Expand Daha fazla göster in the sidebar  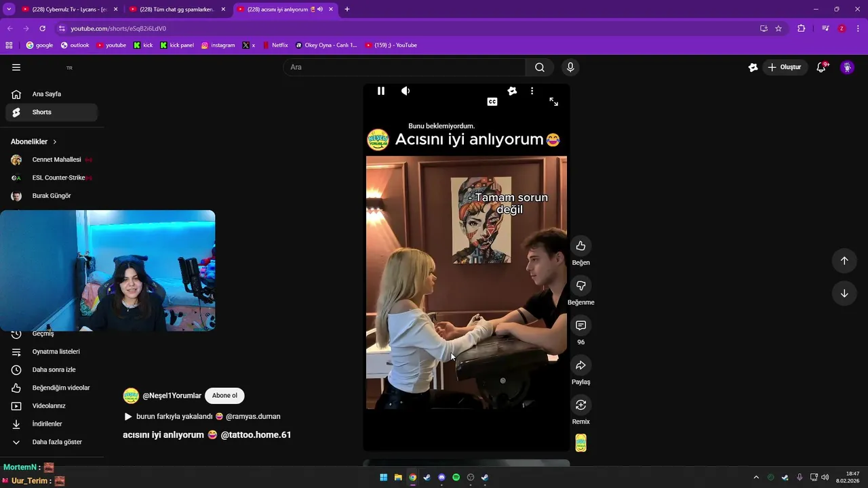pos(52,442)
